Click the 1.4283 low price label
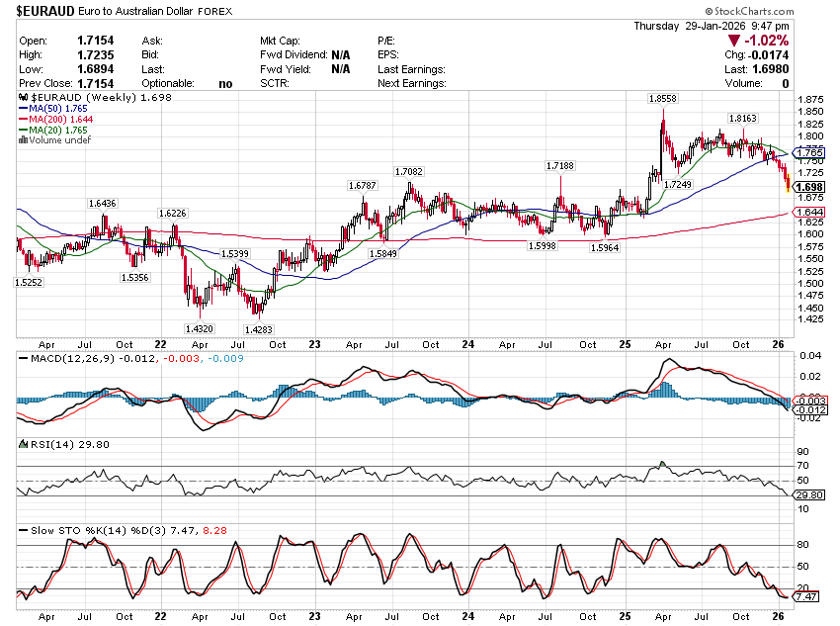840x626 pixels. (260, 329)
